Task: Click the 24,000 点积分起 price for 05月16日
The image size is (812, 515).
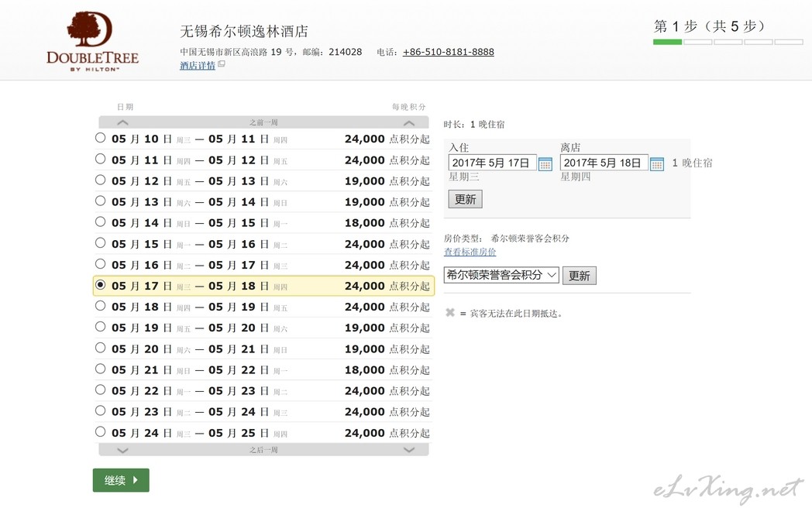Action: pyautogui.click(x=387, y=265)
